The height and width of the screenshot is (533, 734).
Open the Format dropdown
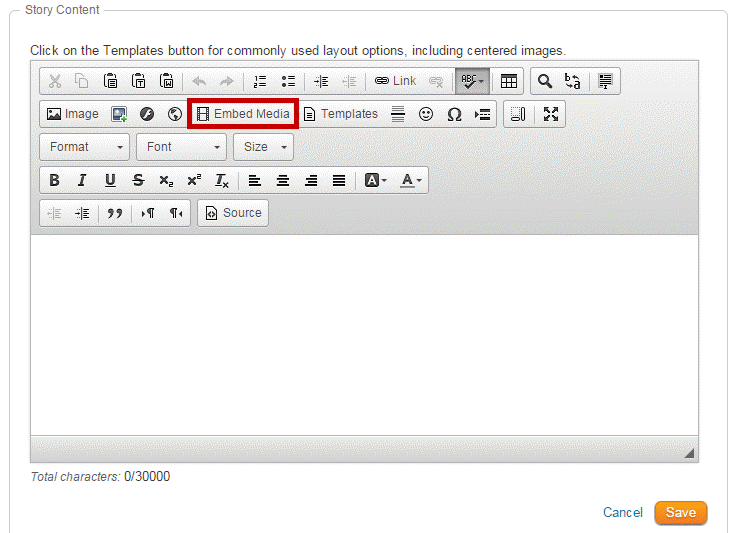[84, 147]
